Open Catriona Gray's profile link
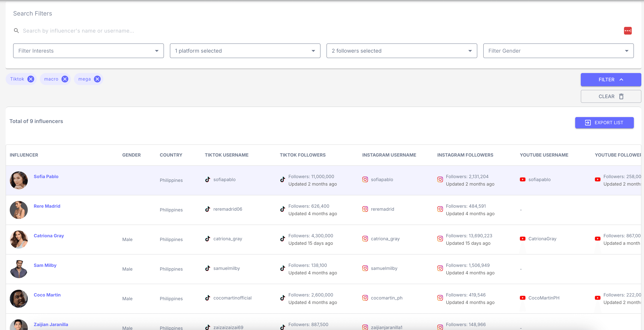Image resolution: width=644 pixels, height=330 pixels. (x=49, y=236)
